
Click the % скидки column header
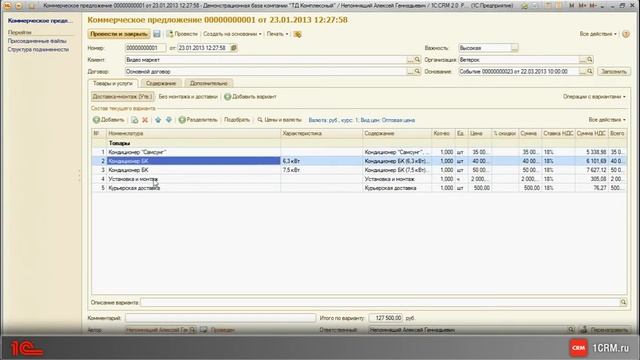click(x=504, y=133)
